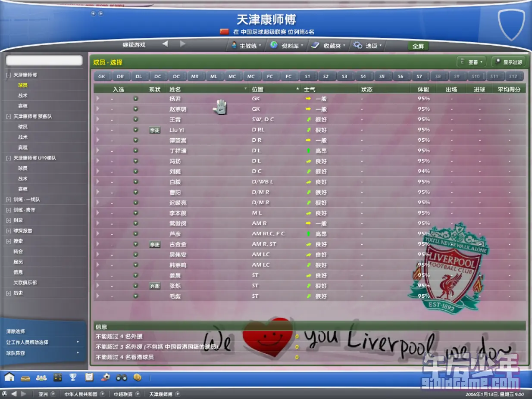Click the club shield badge at top right
The image size is (532, 399).
511,25
